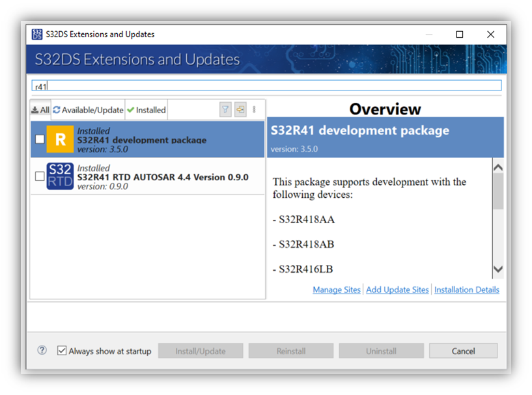This screenshot has width=532, height=395.
Task: Open the Installation Details link
Action: 467,290
